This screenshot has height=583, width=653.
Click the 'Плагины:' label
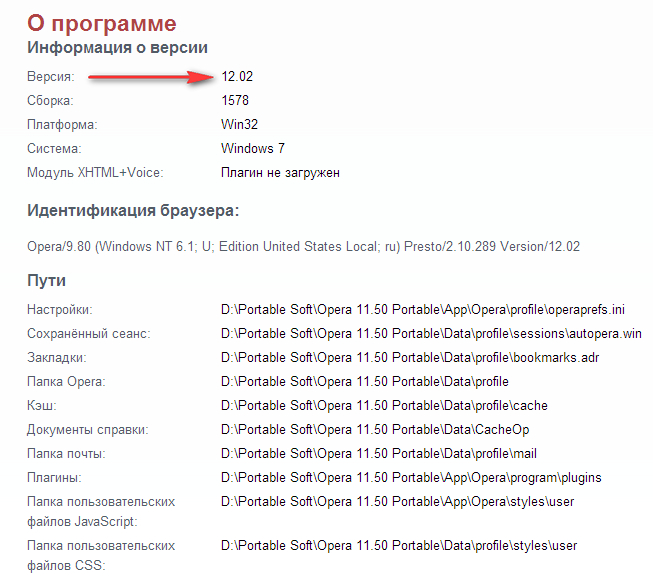click(x=54, y=478)
